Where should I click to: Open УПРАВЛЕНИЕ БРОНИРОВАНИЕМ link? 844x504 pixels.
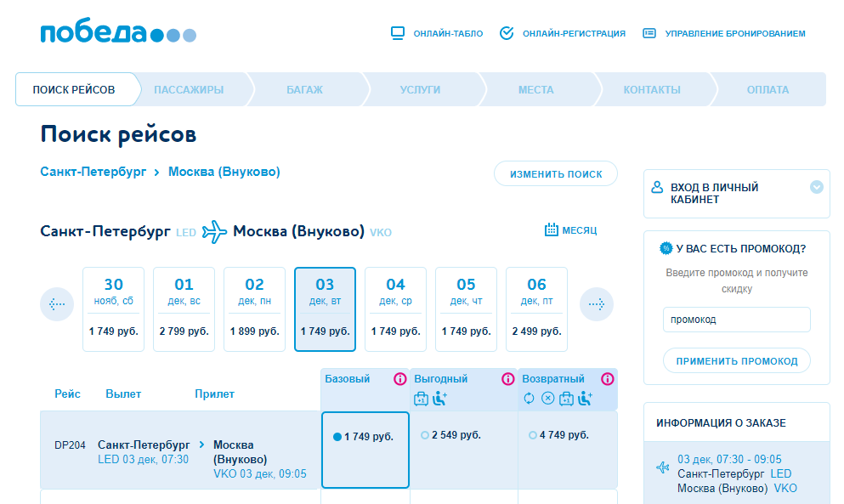(x=735, y=33)
